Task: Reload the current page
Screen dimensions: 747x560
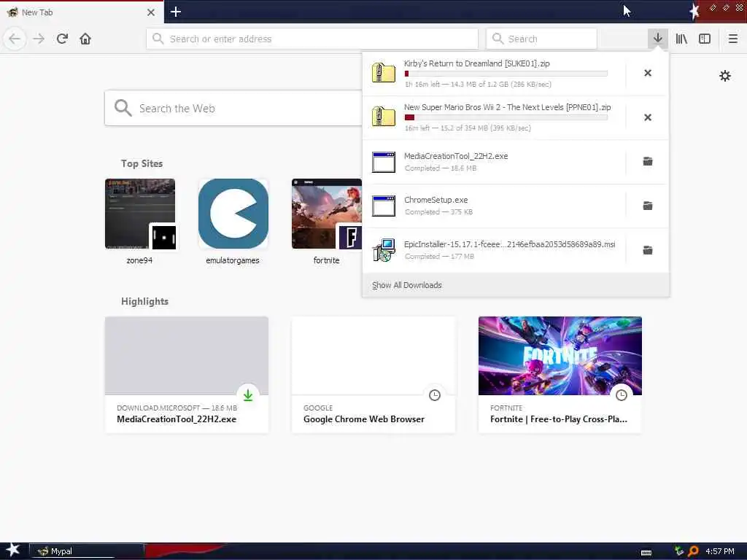Action: [x=62, y=39]
